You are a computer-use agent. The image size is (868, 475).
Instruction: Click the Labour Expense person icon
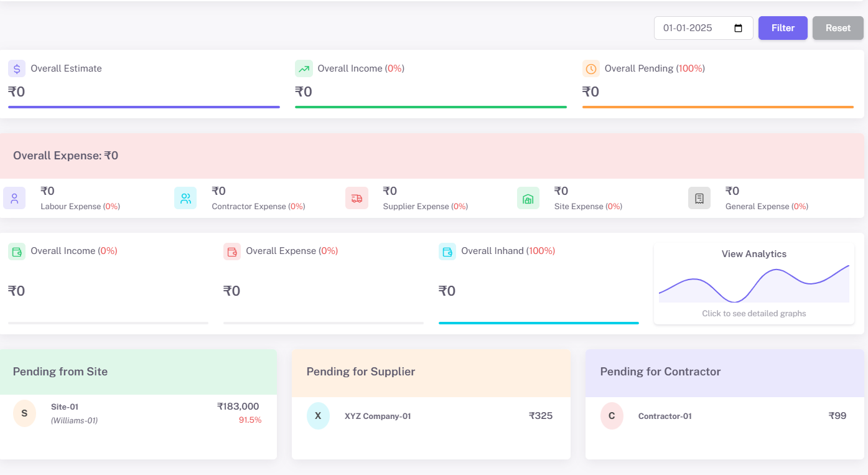pyautogui.click(x=14, y=198)
